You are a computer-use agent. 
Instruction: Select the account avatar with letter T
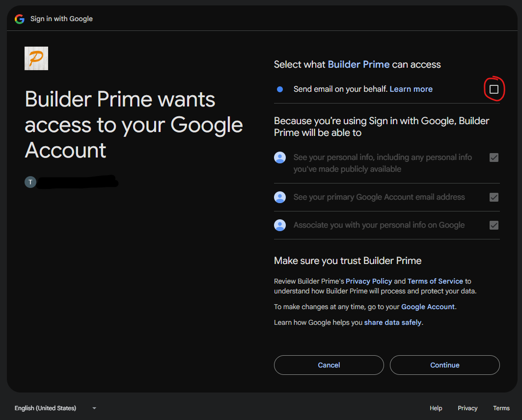30,182
